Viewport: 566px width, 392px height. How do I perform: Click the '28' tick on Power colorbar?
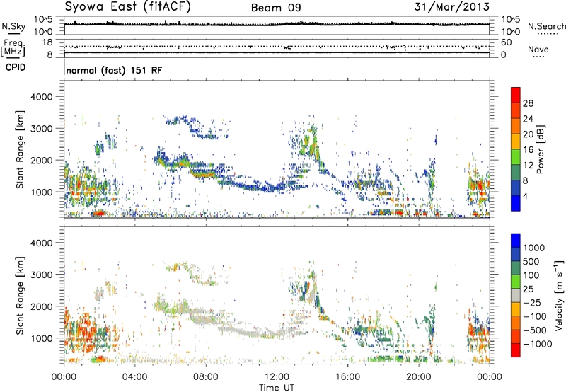pyautogui.click(x=528, y=103)
